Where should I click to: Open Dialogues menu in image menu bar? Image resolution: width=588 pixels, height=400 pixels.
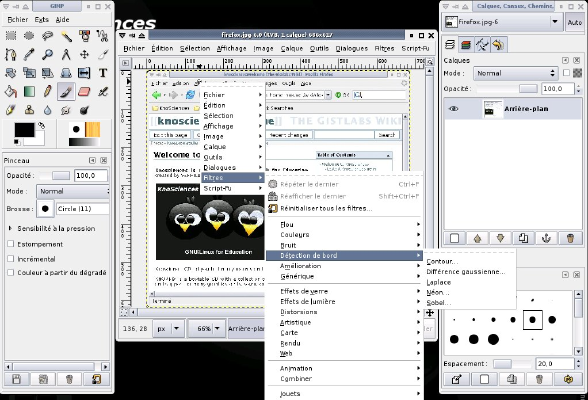[352, 48]
